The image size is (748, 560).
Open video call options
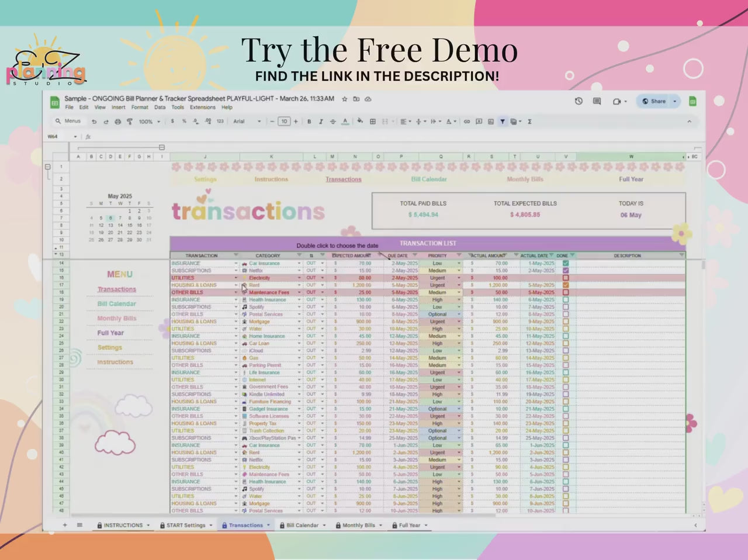point(619,101)
